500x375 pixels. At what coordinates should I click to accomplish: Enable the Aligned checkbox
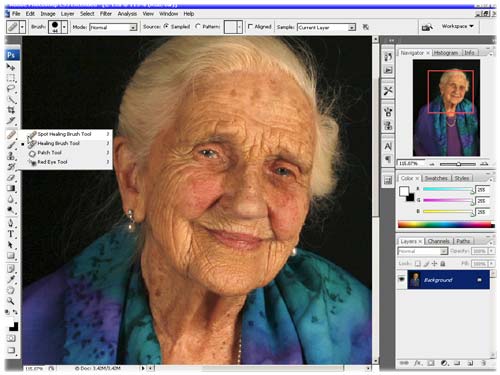click(250, 26)
